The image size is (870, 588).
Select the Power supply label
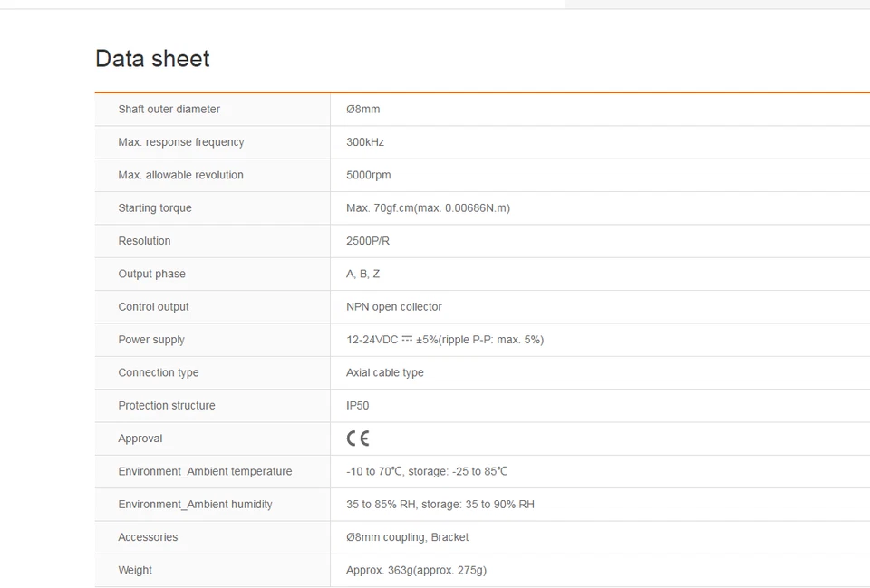(x=151, y=340)
